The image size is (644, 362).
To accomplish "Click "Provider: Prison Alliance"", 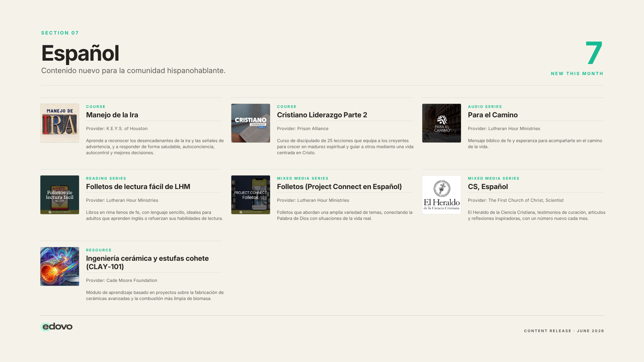I will pyautogui.click(x=303, y=129).
